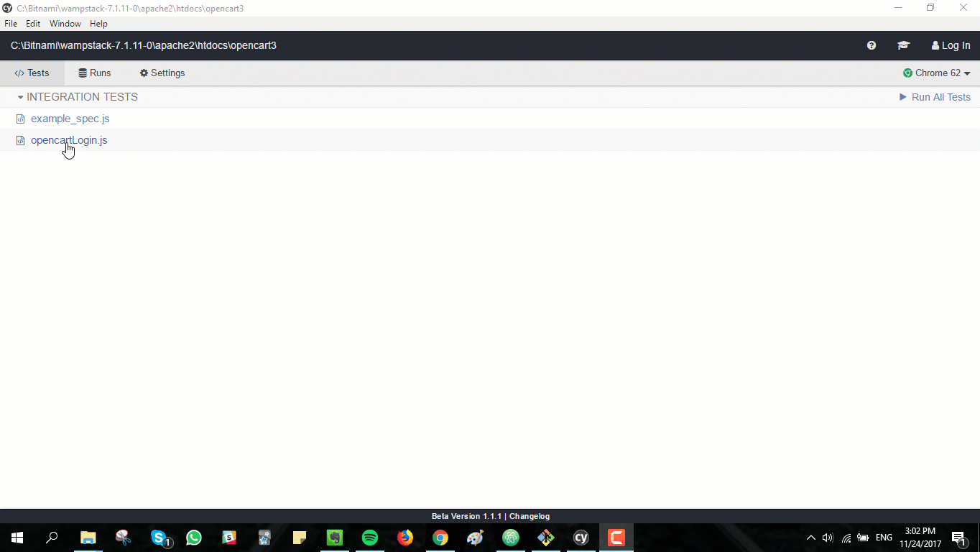Screen dimensions: 980x552
Task: Show hidden system tray icons
Action: coord(811,538)
